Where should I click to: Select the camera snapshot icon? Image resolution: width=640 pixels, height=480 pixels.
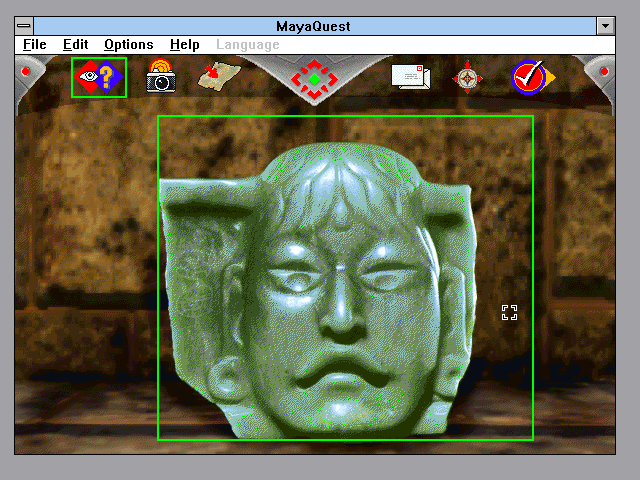pyautogui.click(x=161, y=76)
